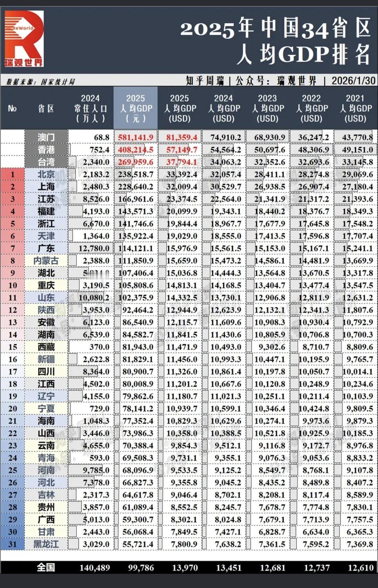Click the credit 知乎周瑞 in the header

click(x=205, y=81)
